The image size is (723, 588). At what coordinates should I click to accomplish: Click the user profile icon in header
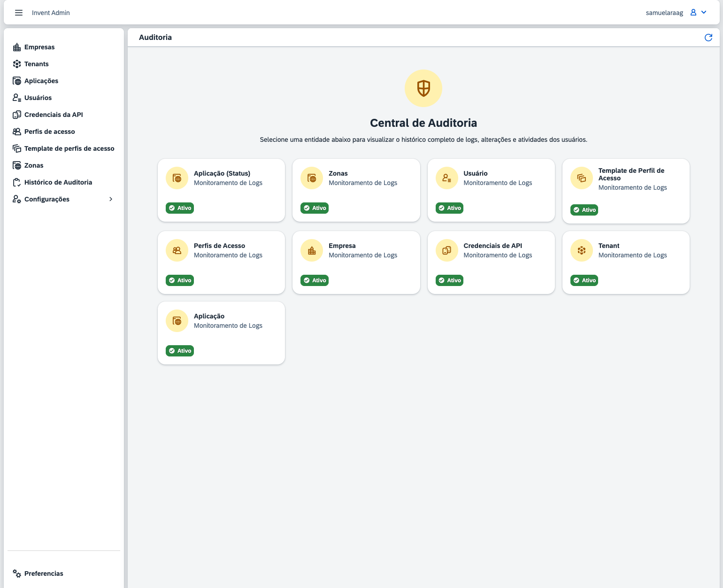coord(693,13)
